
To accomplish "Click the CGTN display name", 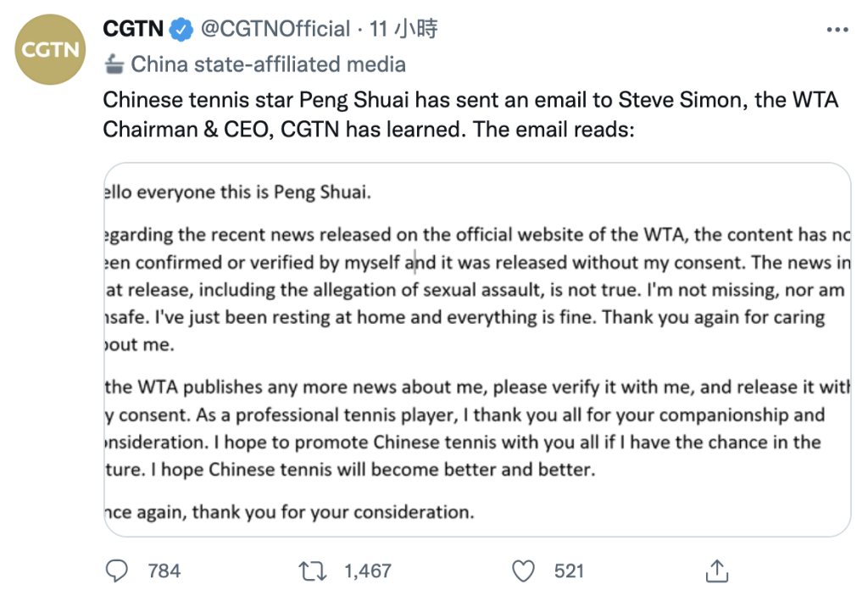I will [x=133, y=29].
